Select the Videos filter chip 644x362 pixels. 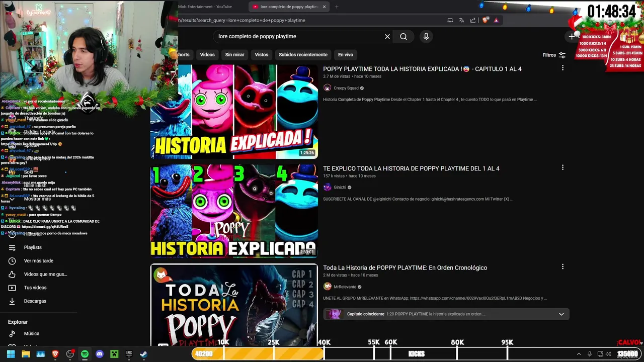click(207, 55)
